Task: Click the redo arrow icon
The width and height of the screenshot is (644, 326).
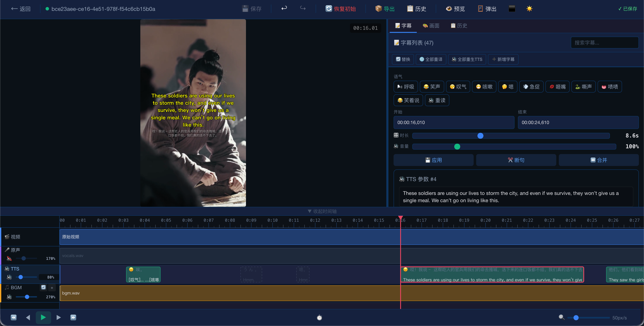Action: click(303, 8)
